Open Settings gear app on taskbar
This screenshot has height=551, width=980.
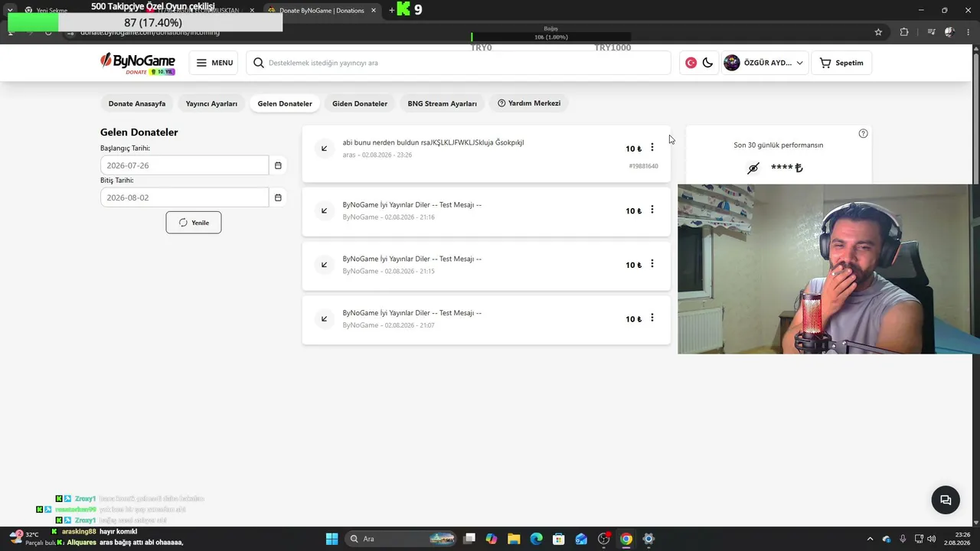tap(648, 539)
